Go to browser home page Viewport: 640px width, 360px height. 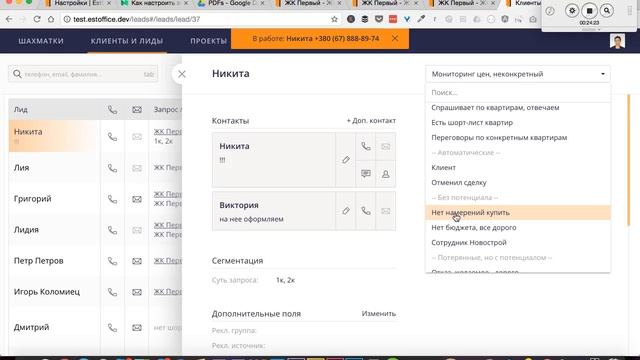pos(51,19)
